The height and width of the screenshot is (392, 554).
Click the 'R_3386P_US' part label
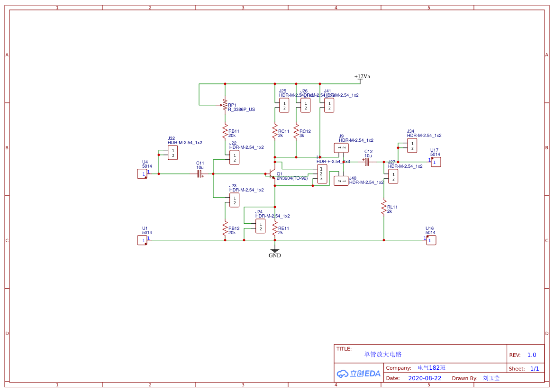pyautogui.click(x=241, y=109)
